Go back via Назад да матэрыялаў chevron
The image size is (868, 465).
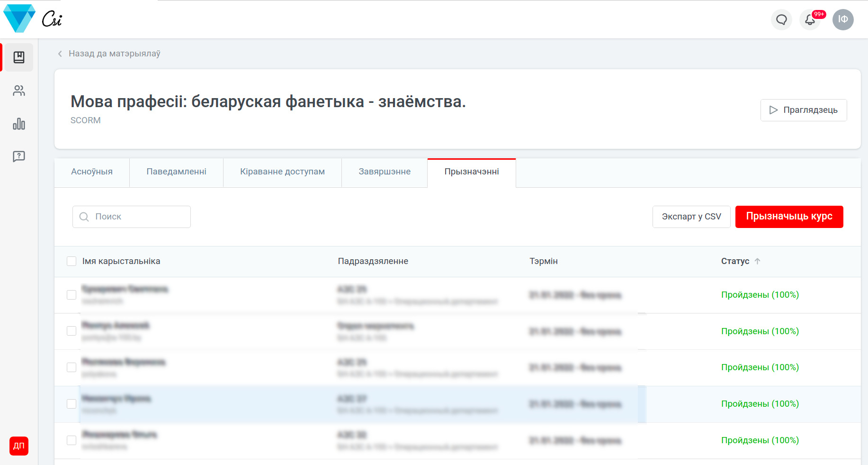pyautogui.click(x=60, y=54)
